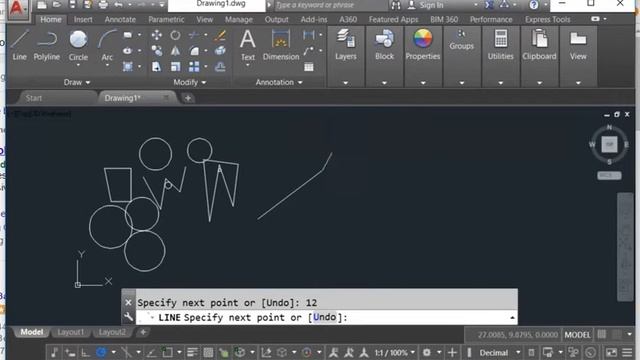
Task: Open the Circle tool dropdown arrow
Action: (78, 65)
